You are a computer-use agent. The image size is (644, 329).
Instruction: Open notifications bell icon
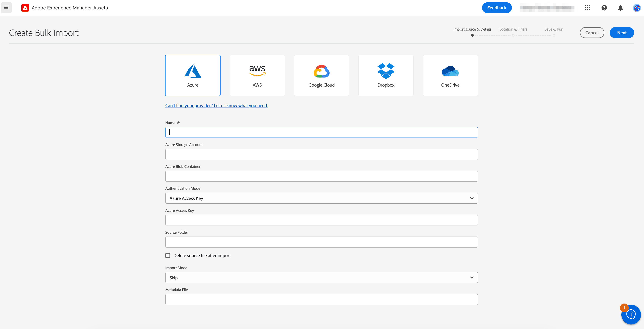click(x=620, y=8)
